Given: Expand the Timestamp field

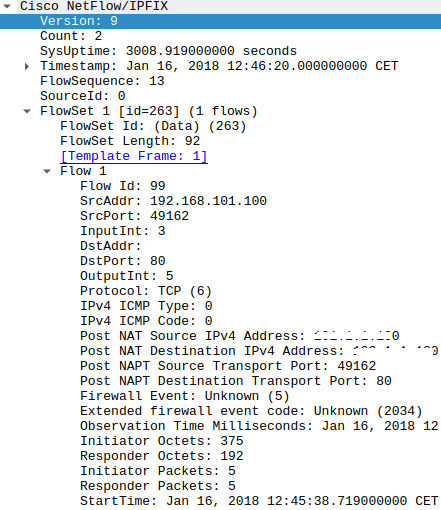Looking at the screenshot, I should pyautogui.click(x=27, y=66).
